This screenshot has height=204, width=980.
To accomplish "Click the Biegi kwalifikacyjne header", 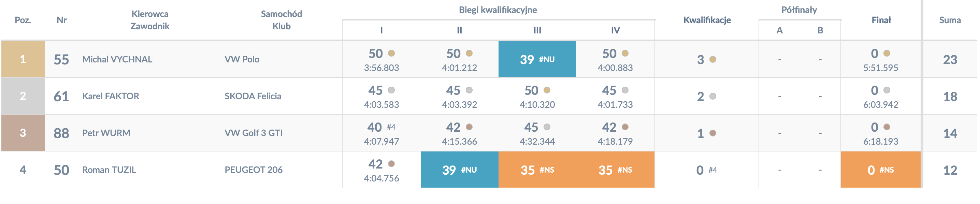I will 498,10.
